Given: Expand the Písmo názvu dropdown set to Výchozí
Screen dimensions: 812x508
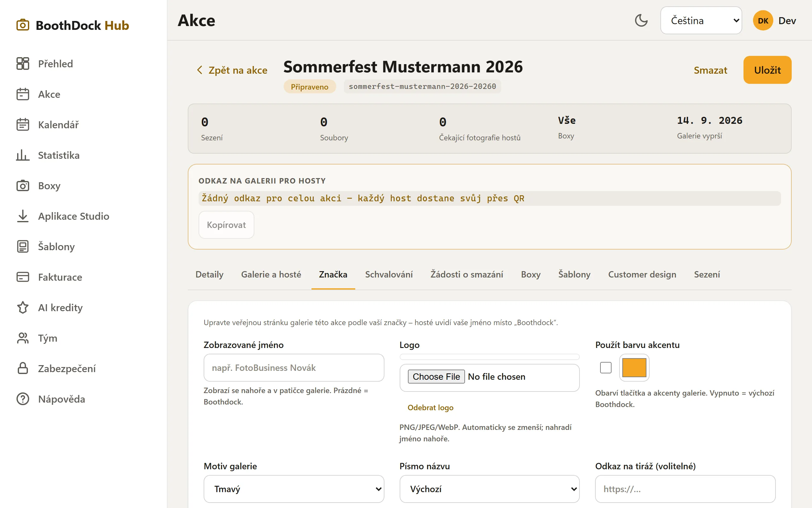Looking at the screenshot, I should [x=489, y=489].
